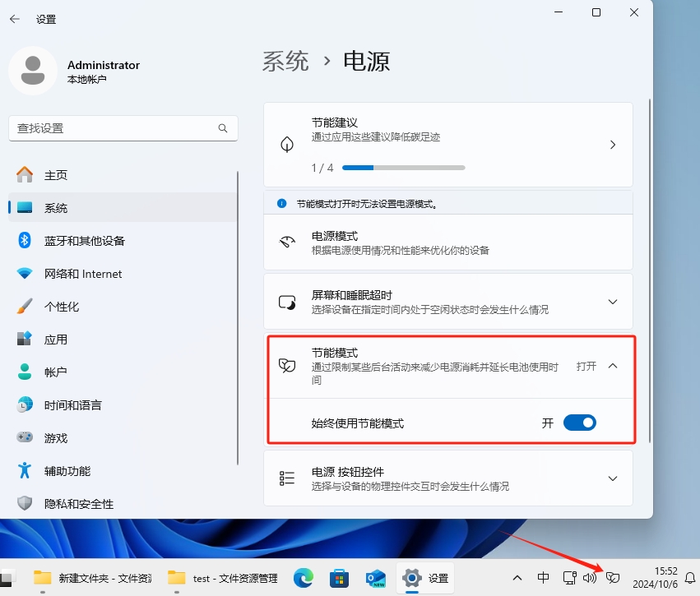Click the energy saver leaf-heart icon
The height and width of the screenshot is (596, 700).
click(x=287, y=366)
